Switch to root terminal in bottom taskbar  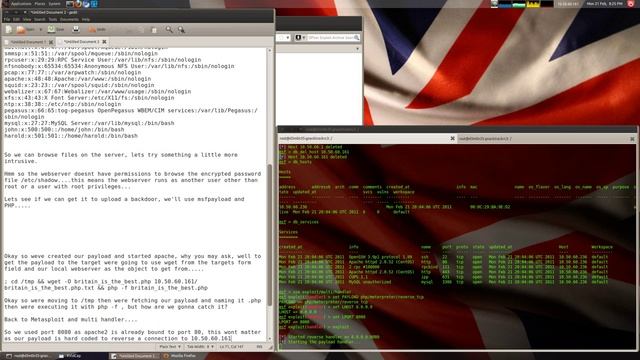click(x=29, y=356)
